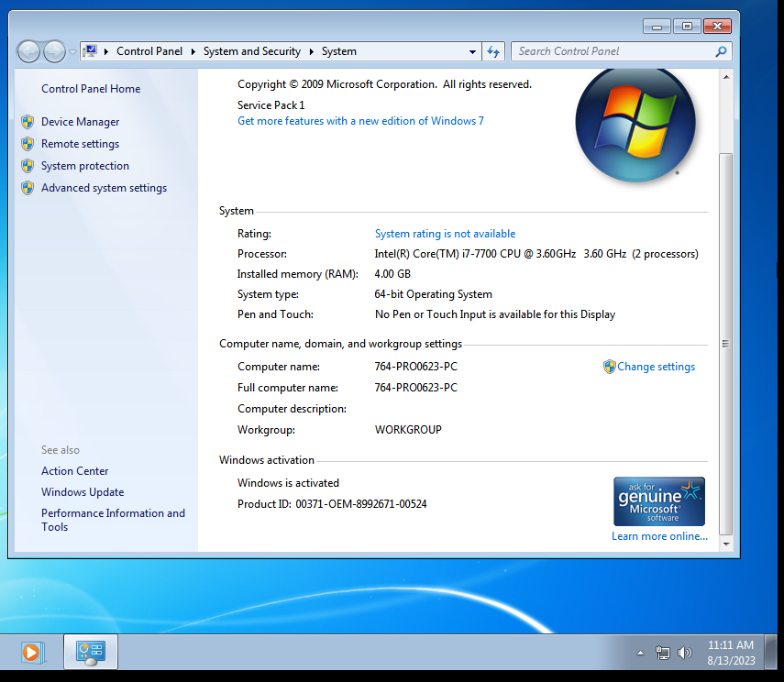Click shield icon beside Remote settings
The height and width of the screenshot is (682, 784).
(x=28, y=144)
